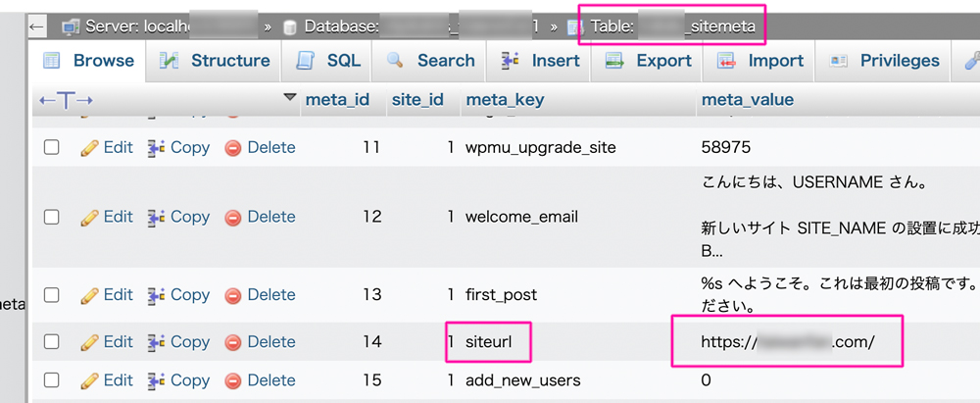
Task: Click the pencil Edit icon for wpmu_upgrade_site row
Action: coord(89,148)
